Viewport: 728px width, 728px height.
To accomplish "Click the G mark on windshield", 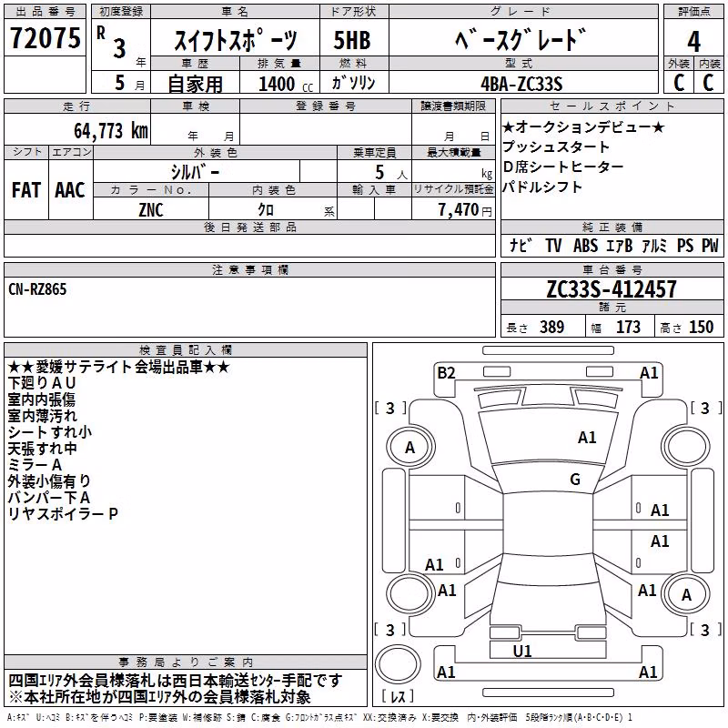I will pyautogui.click(x=575, y=480).
